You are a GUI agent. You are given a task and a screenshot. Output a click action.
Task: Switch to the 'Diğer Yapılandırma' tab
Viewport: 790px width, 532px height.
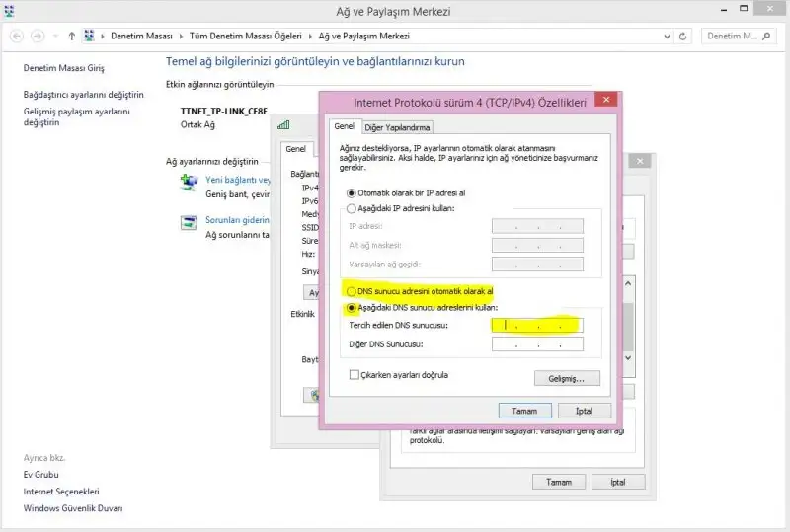(397, 126)
